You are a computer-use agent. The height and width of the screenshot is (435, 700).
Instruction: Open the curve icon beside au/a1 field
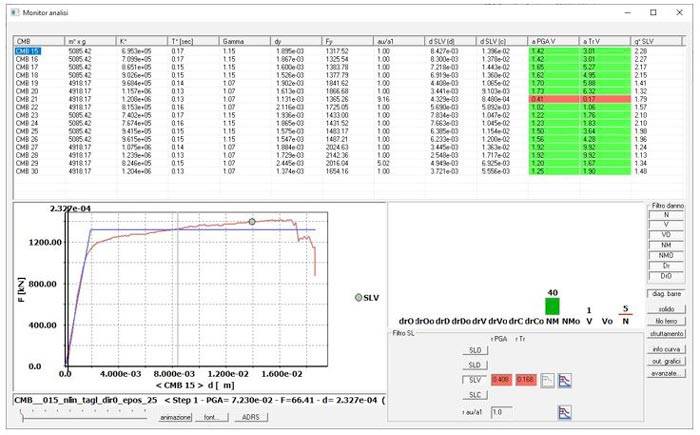(565, 412)
